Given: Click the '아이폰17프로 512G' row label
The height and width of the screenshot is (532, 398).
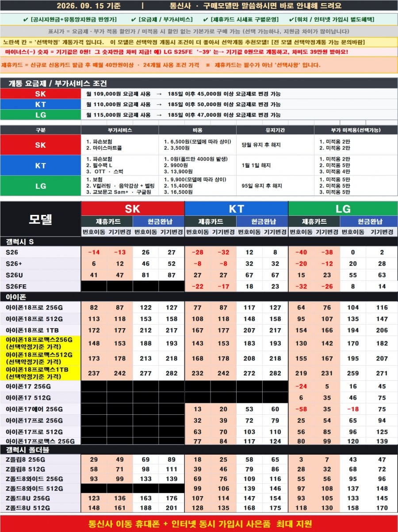Looking at the screenshot, I should pyautogui.click(x=41, y=432).
